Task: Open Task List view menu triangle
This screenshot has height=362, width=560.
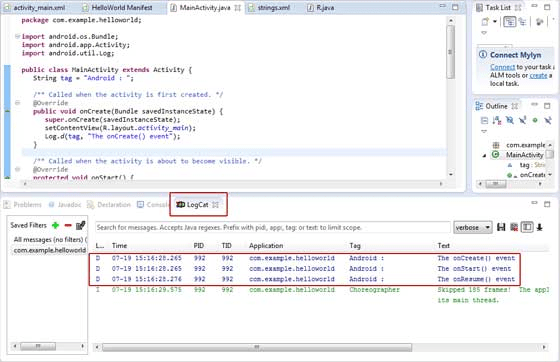Action: tap(484, 33)
